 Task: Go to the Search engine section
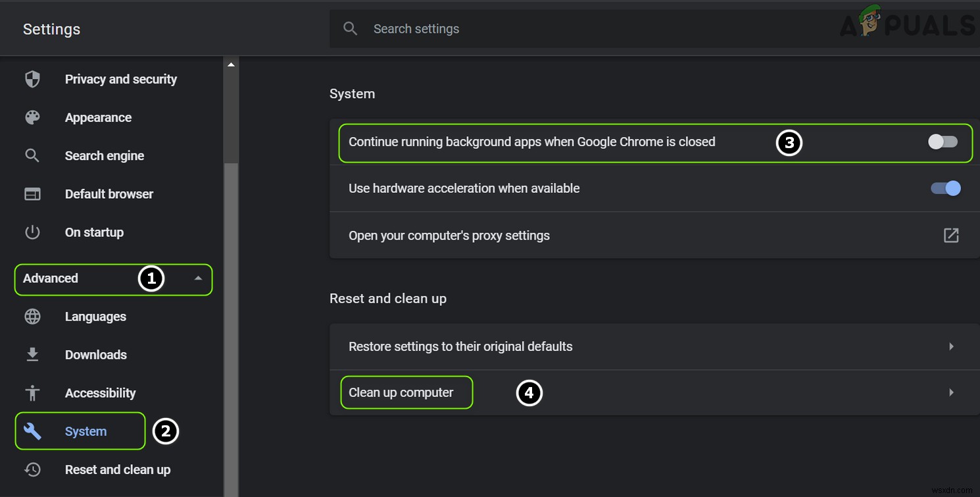click(x=105, y=155)
